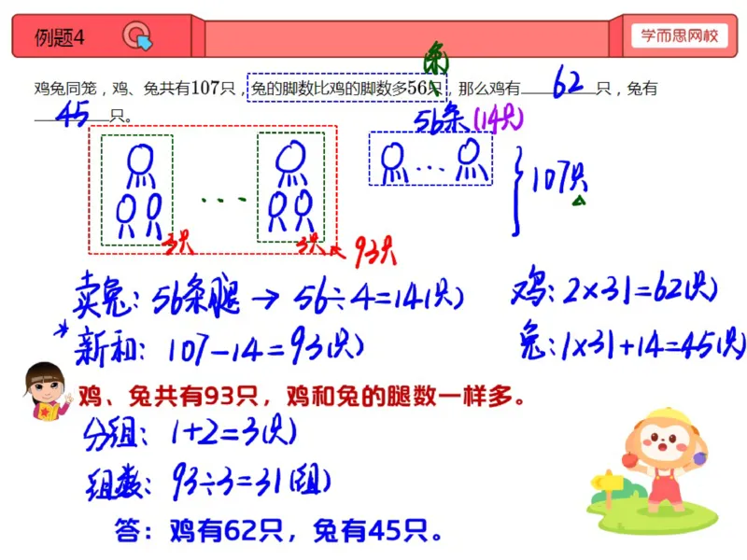Screen dimensions: 747x560
Task: Click the girl avatar beside the red hint
Action: point(46,391)
